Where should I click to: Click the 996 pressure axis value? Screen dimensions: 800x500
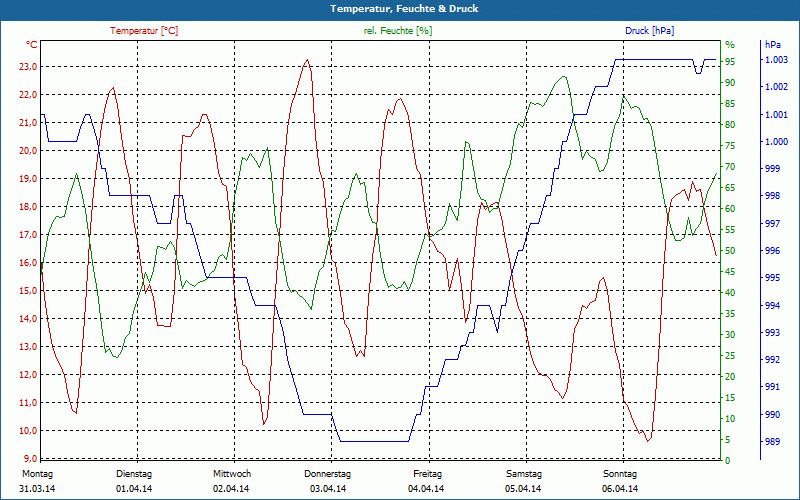772,251
